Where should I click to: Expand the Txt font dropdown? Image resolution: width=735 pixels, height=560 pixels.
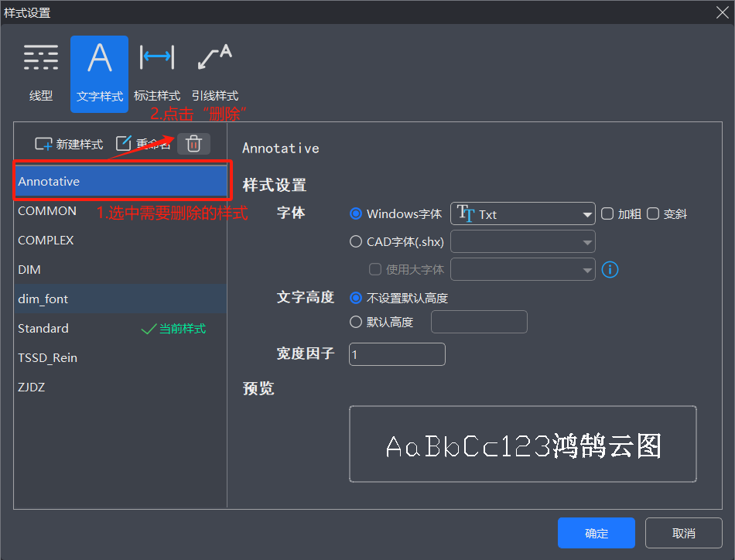523,214
